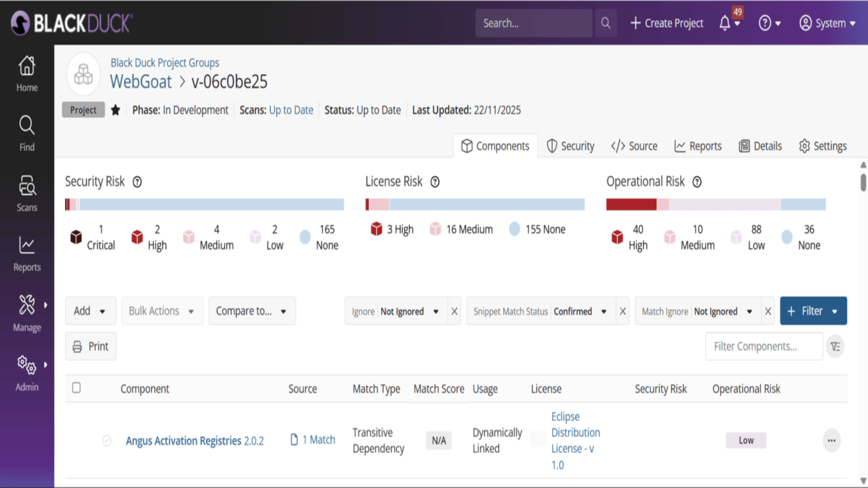Open the Admin sidebar item
Viewport: 868px width, 488px height.
[x=27, y=373]
